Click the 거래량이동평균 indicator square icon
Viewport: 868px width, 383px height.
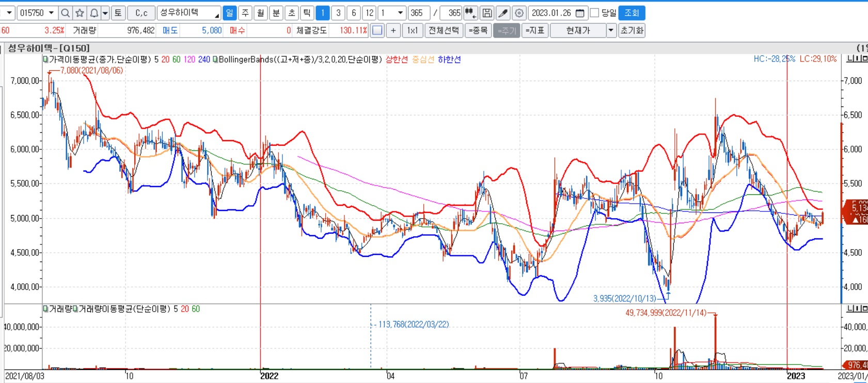(75, 309)
